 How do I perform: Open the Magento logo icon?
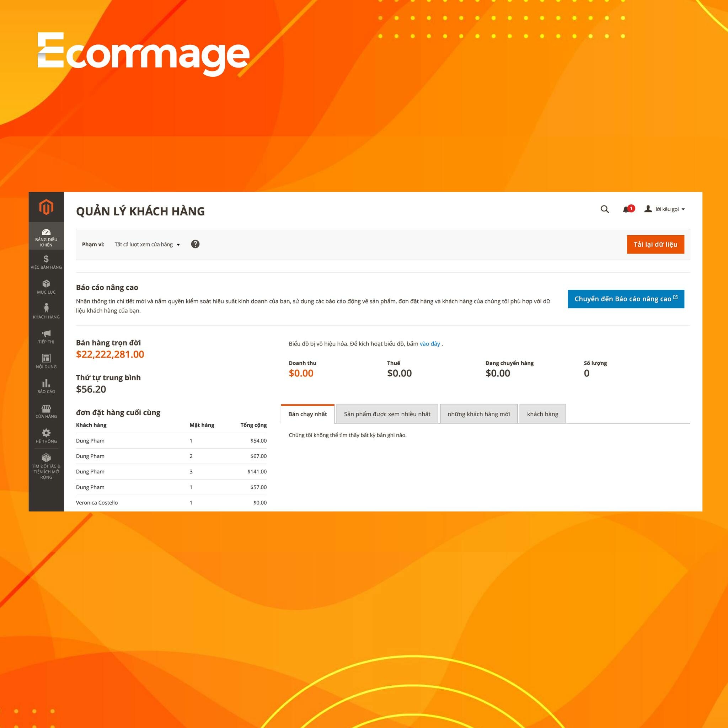[46, 207]
